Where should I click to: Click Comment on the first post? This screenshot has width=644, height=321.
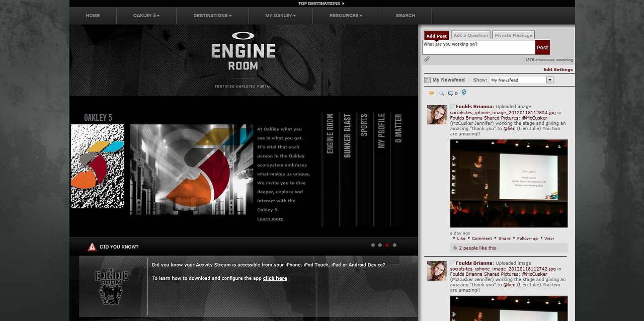(x=482, y=238)
